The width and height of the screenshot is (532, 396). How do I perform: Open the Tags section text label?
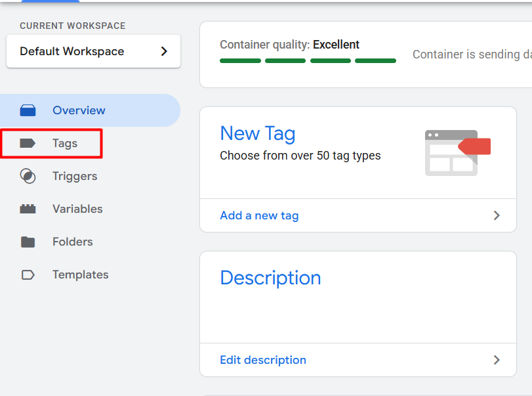point(65,143)
